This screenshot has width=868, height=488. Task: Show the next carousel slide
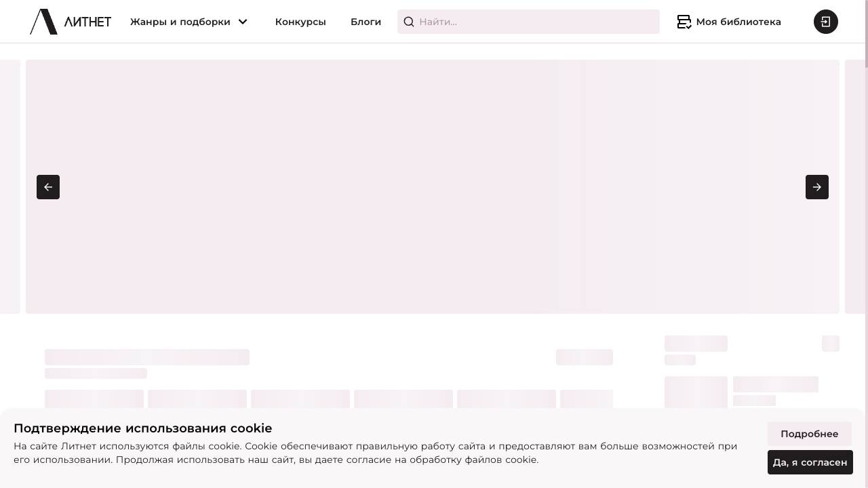[817, 187]
